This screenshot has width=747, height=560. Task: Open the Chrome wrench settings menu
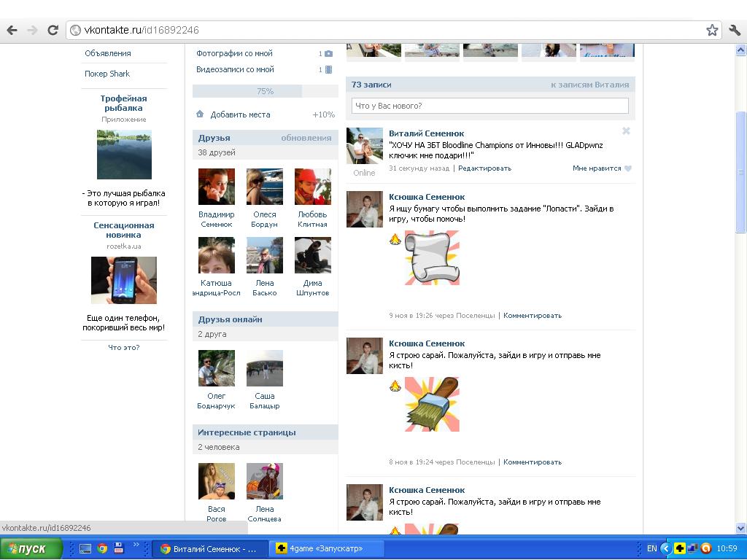point(734,30)
